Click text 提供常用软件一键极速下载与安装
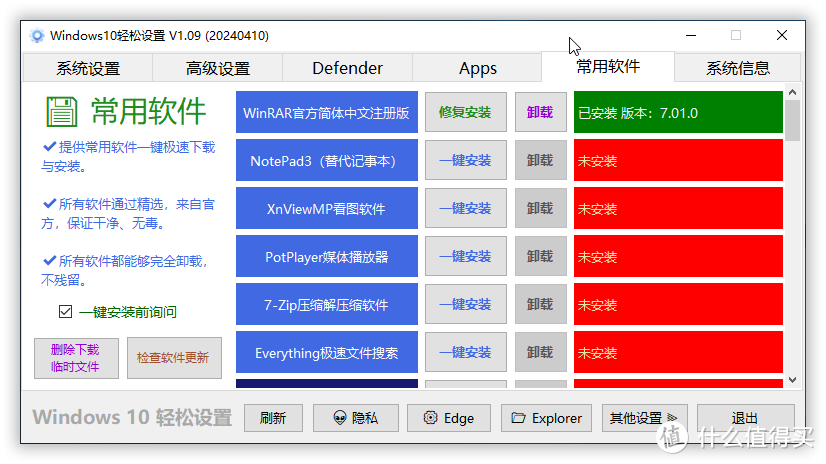826x464 pixels. (x=129, y=156)
